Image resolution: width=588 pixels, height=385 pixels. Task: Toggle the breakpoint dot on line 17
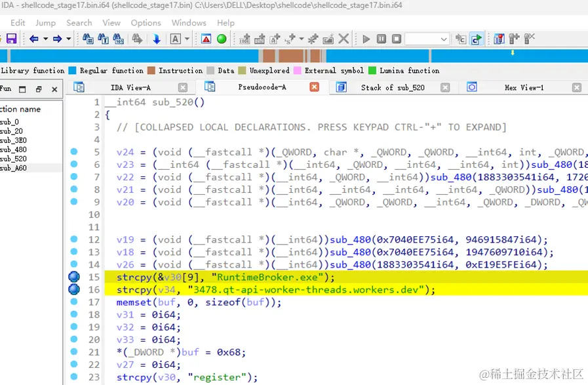(x=74, y=302)
